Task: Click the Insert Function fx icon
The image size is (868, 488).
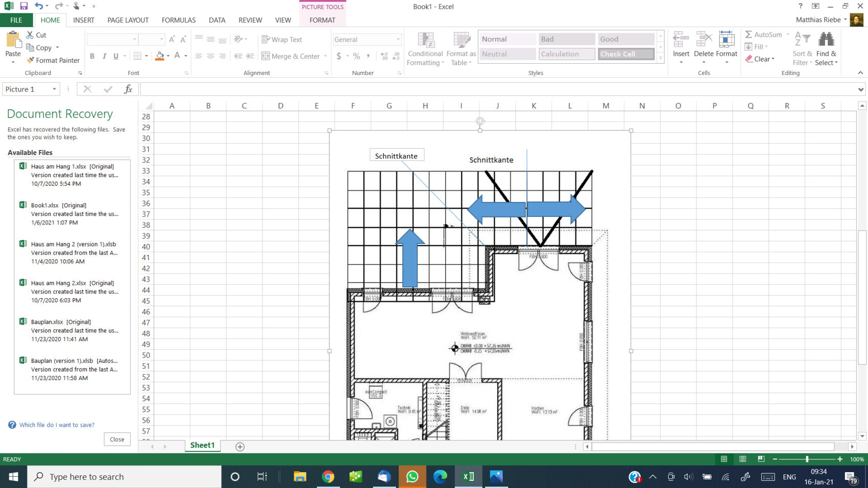Action: tap(128, 89)
